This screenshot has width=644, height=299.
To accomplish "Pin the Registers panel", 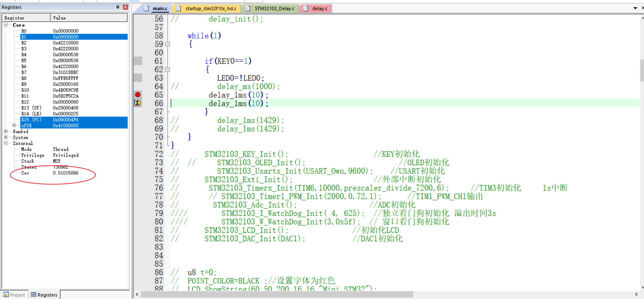I will pyautogui.click(x=118, y=7).
